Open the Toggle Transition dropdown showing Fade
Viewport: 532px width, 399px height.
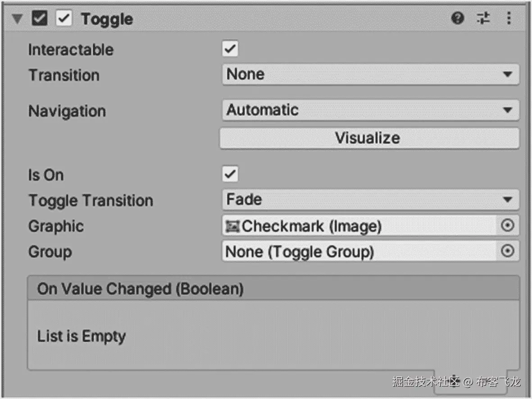370,199
